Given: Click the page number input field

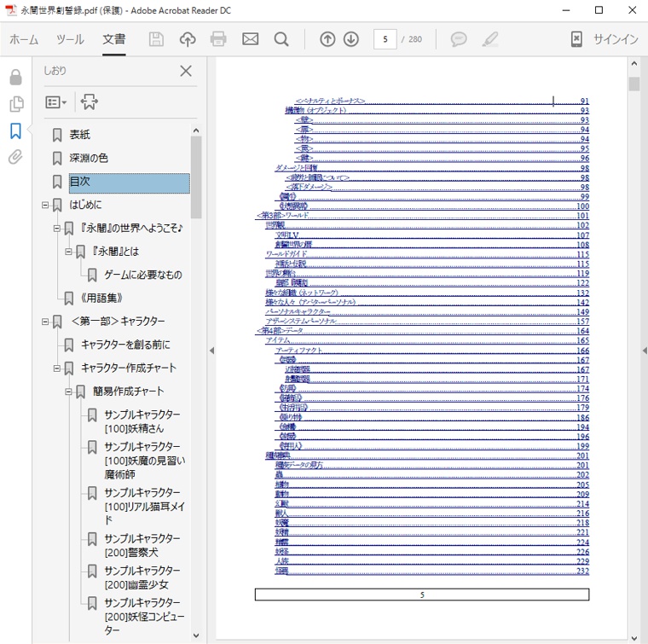Looking at the screenshot, I should [385, 39].
